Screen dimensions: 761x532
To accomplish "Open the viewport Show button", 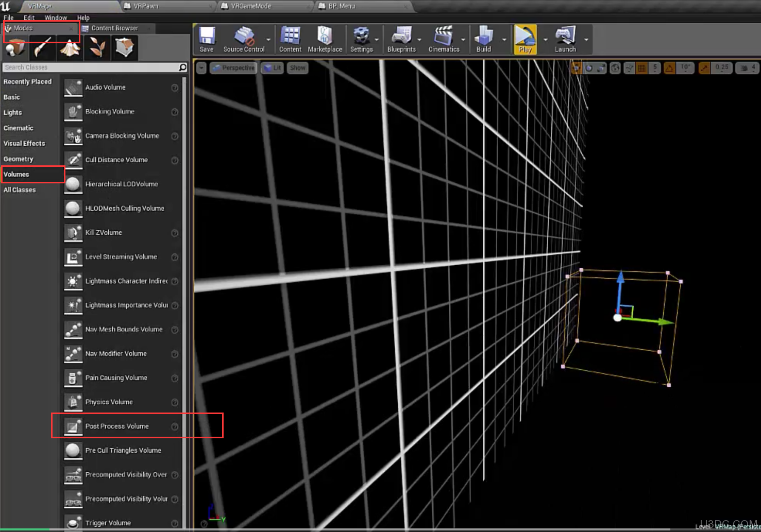I will point(298,68).
